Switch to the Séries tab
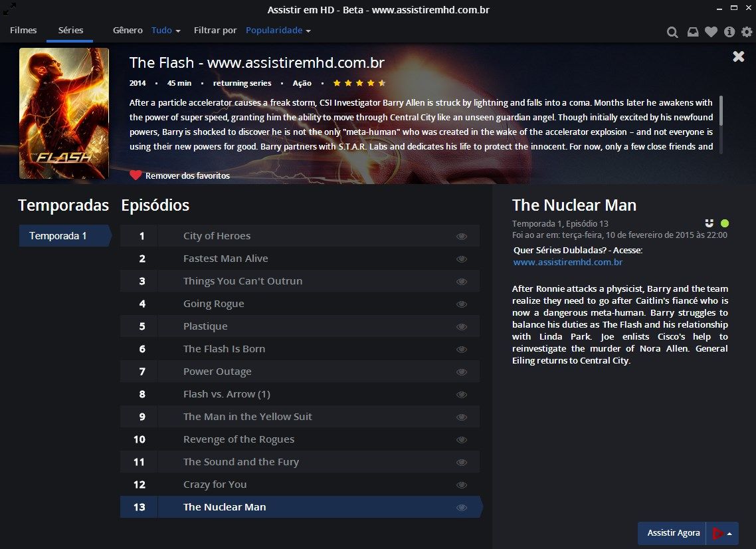Viewport: 756px width, 549px height. coord(70,30)
